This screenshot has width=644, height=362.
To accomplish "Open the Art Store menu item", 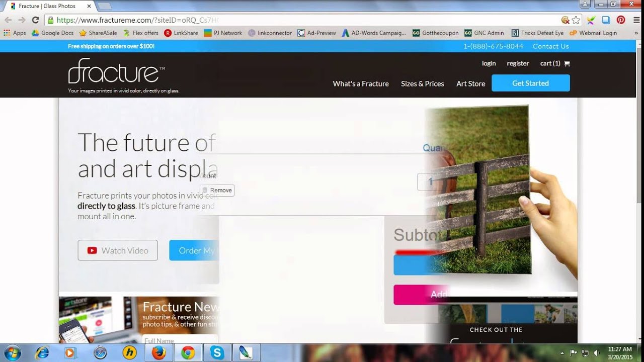I will pyautogui.click(x=471, y=83).
